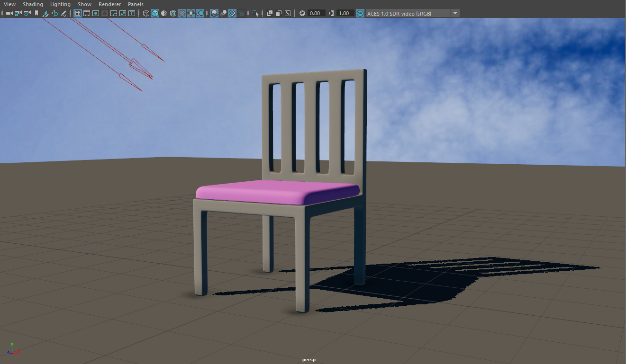Enable smooth shade all mode
The image size is (626, 364).
coord(155,13)
